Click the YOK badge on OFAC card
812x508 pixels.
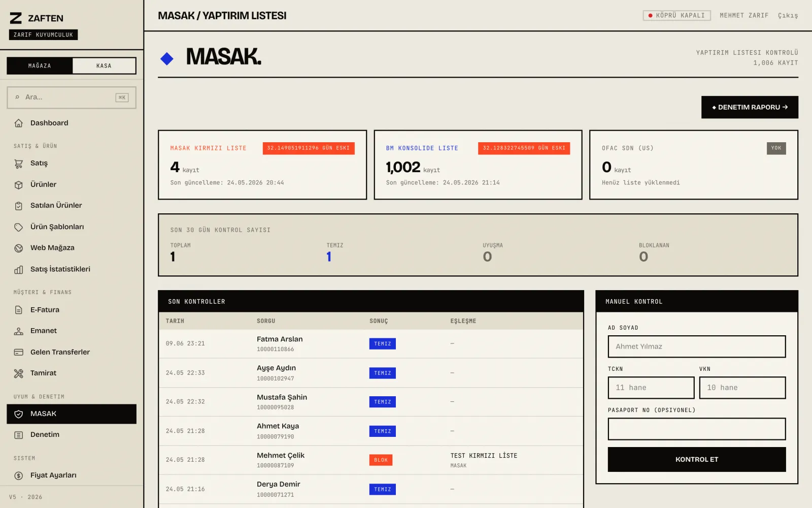(x=776, y=148)
